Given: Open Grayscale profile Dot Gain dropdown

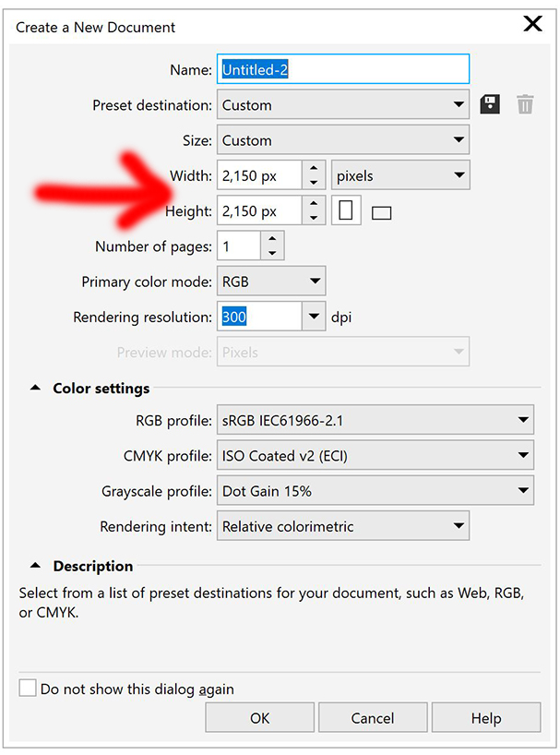Looking at the screenshot, I should [375, 491].
